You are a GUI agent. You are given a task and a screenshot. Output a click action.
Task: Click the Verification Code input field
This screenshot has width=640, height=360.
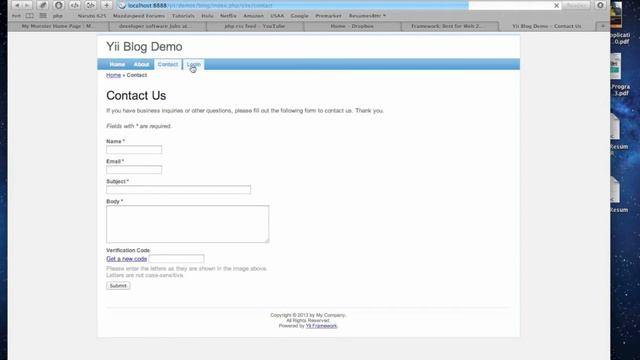176,258
